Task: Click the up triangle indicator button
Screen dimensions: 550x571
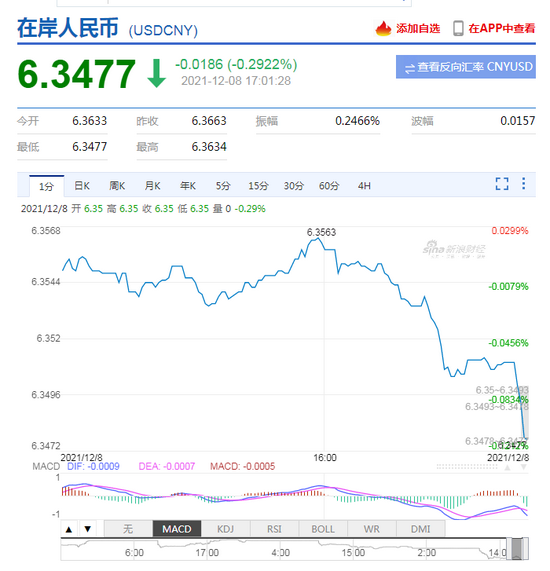Action: tap(69, 529)
